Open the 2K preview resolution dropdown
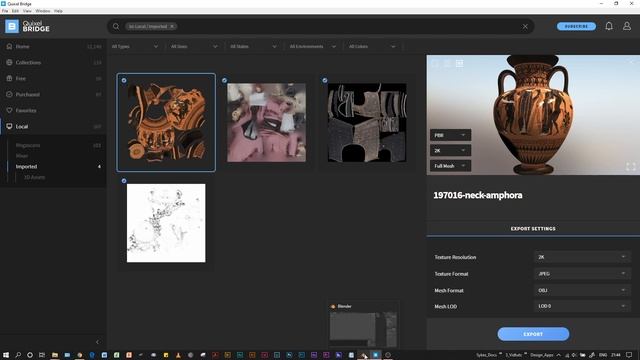Screen dimensions: 640x360 [x=450, y=151]
